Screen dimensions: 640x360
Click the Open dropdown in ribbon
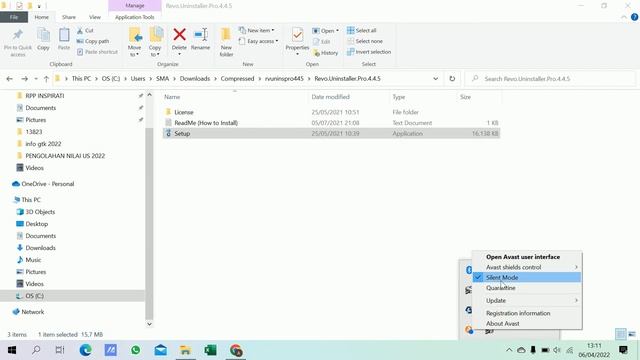pyautogui.click(x=325, y=31)
